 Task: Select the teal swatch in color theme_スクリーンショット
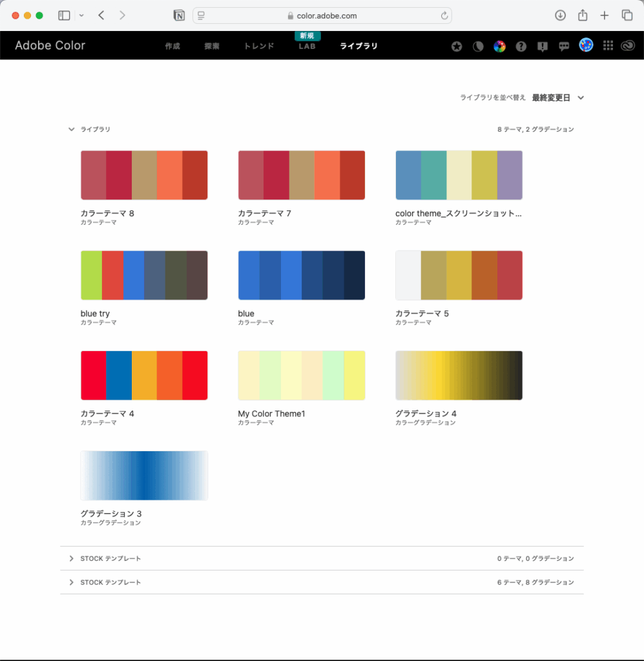point(433,175)
